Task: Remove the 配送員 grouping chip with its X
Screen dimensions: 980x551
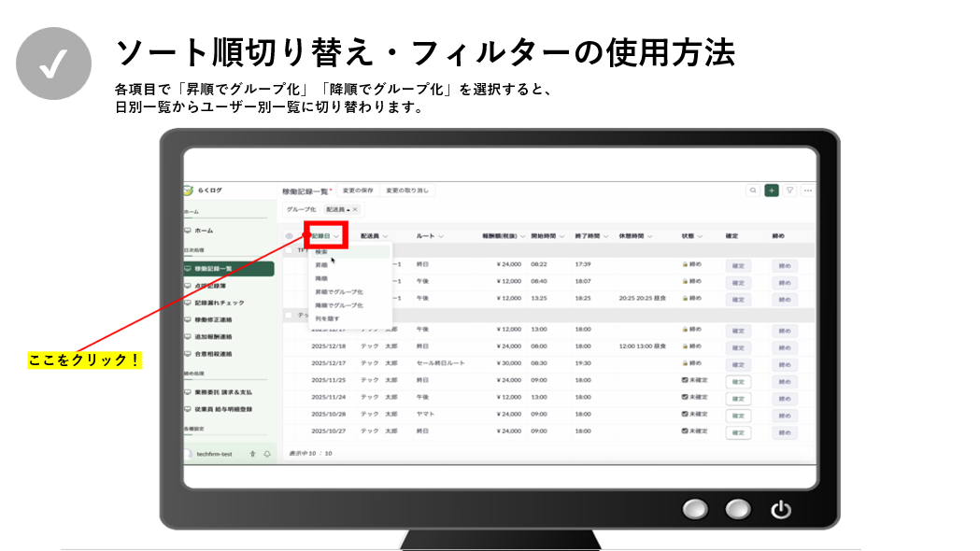Action: tap(355, 209)
